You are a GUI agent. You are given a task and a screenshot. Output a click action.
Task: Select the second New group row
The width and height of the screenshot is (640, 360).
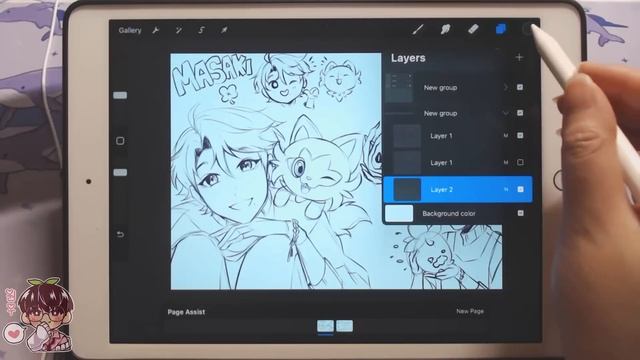click(457, 113)
